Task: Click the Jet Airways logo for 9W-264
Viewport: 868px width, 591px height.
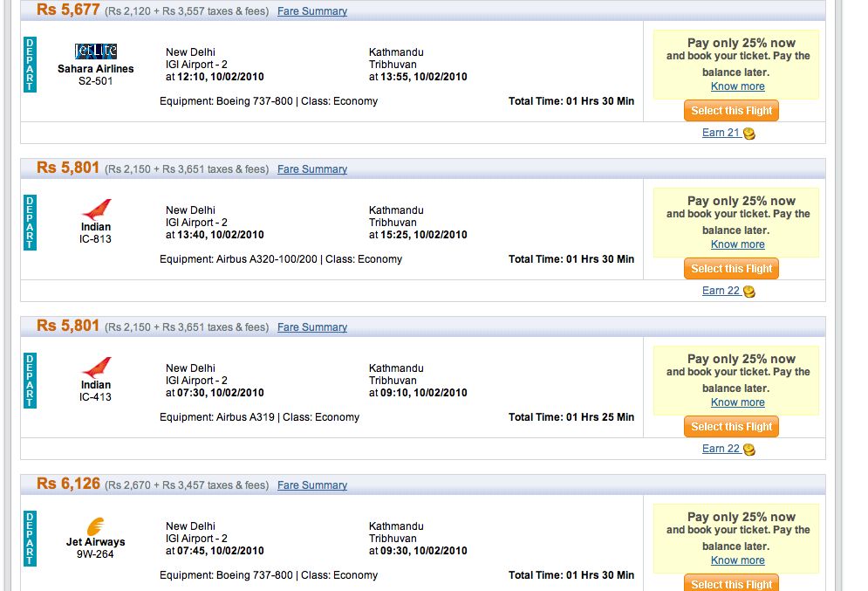Action: (x=95, y=526)
